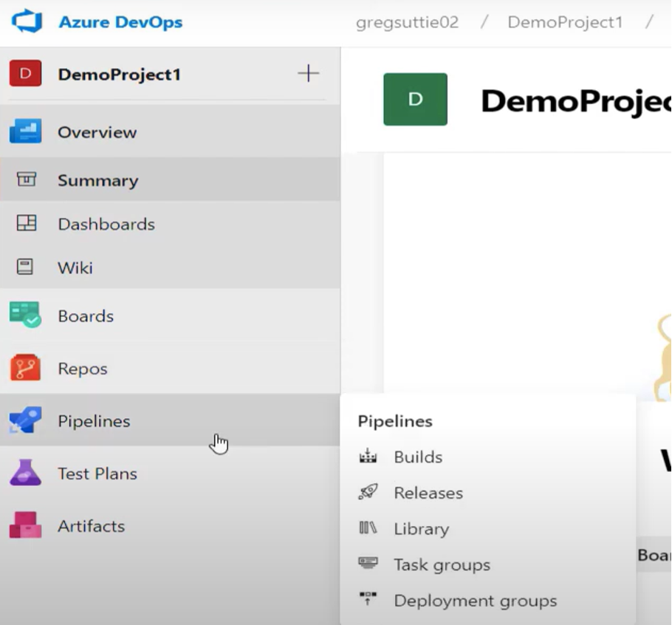Open the Artifacts hub icon

click(x=25, y=525)
